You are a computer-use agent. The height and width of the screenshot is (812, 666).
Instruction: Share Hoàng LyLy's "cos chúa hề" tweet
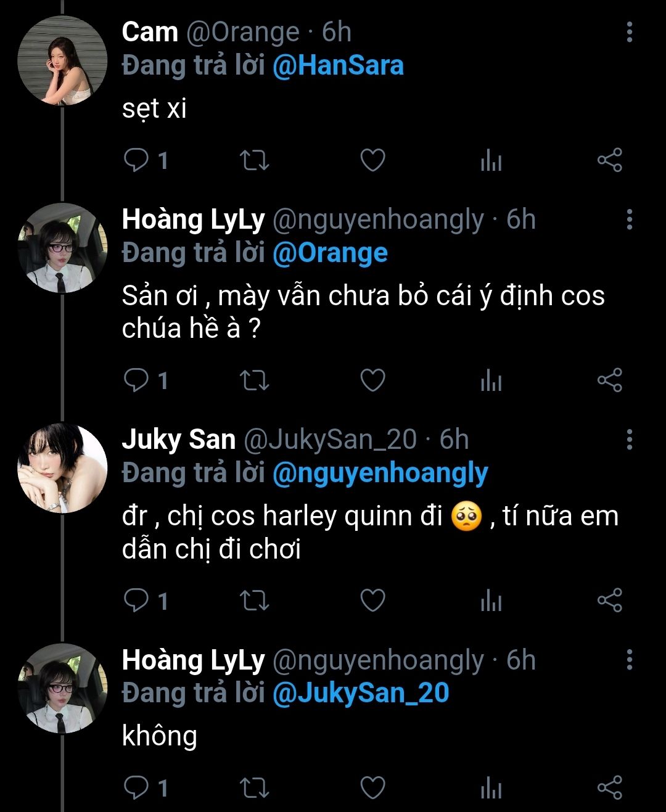(x=609, y=380)
